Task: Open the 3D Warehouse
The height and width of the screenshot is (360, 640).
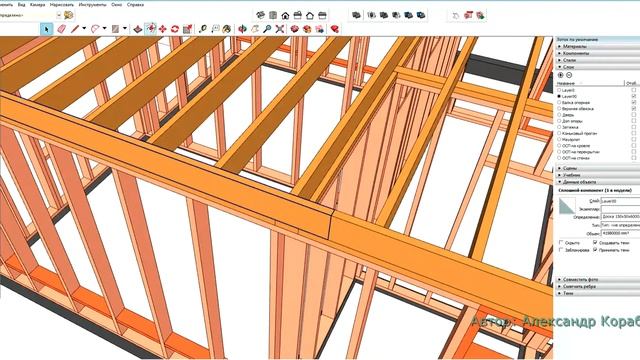Action: 294,29
